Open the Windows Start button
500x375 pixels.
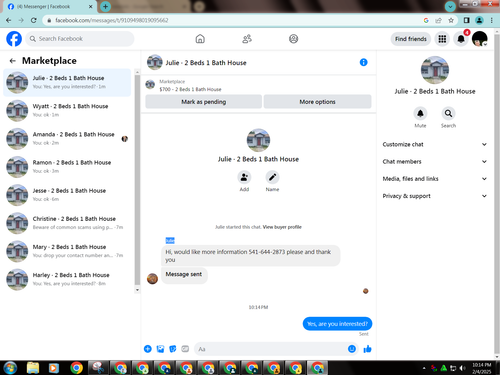tap(10, 368)
